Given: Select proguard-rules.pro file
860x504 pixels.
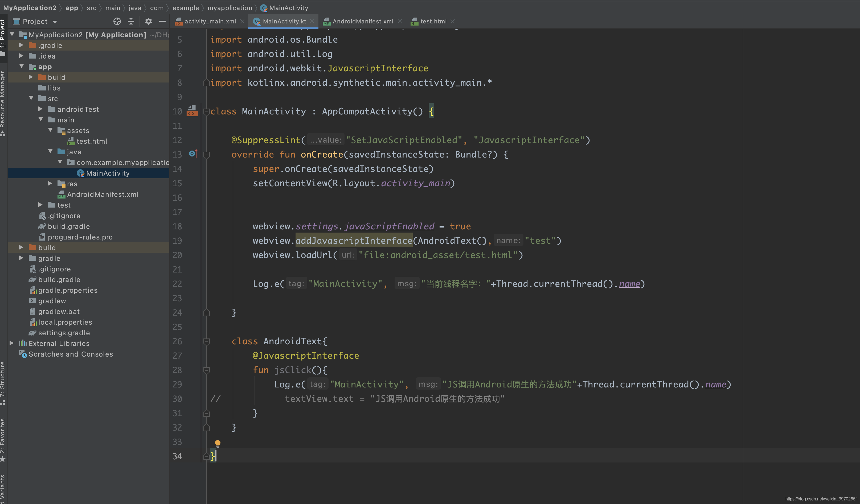Looking at the screenshot, I should tap(80, 237).
